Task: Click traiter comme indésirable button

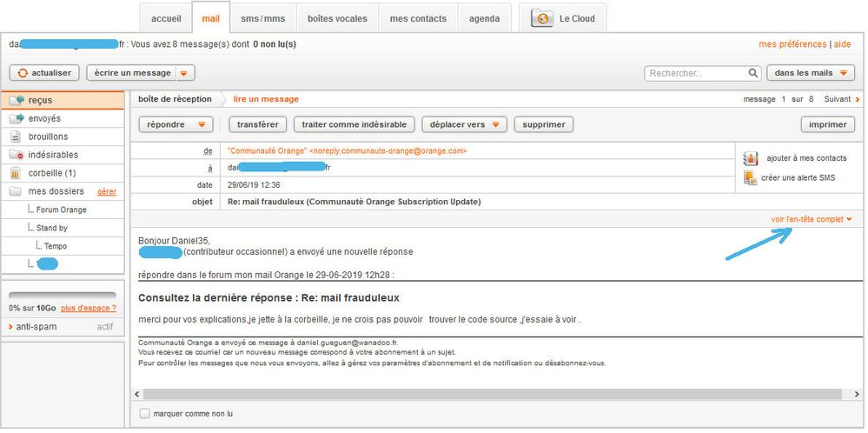Action: coord(354,124)
